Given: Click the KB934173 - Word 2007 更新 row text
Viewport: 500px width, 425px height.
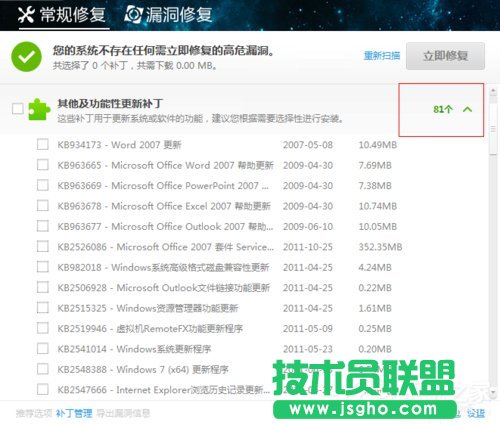Looking at the screenshot, I should click(x=119, y=145).
